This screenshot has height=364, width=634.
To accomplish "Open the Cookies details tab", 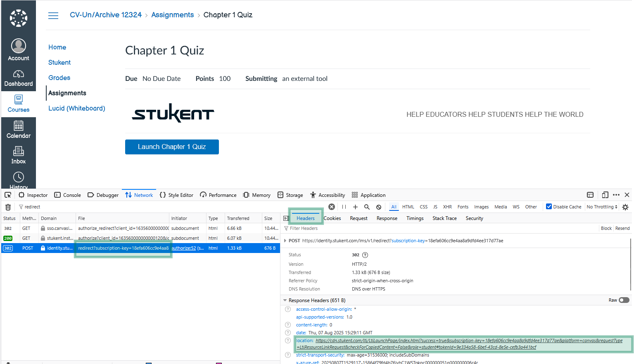I will [332, 218].
